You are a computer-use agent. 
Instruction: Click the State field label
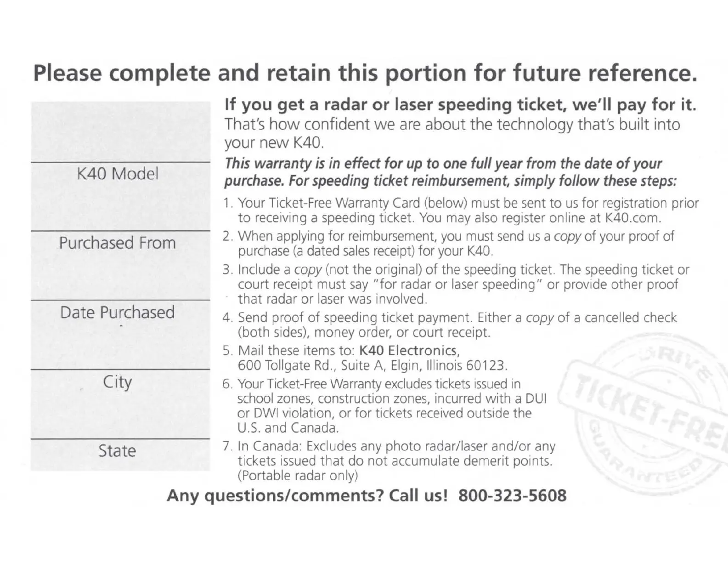pos(118,451)
